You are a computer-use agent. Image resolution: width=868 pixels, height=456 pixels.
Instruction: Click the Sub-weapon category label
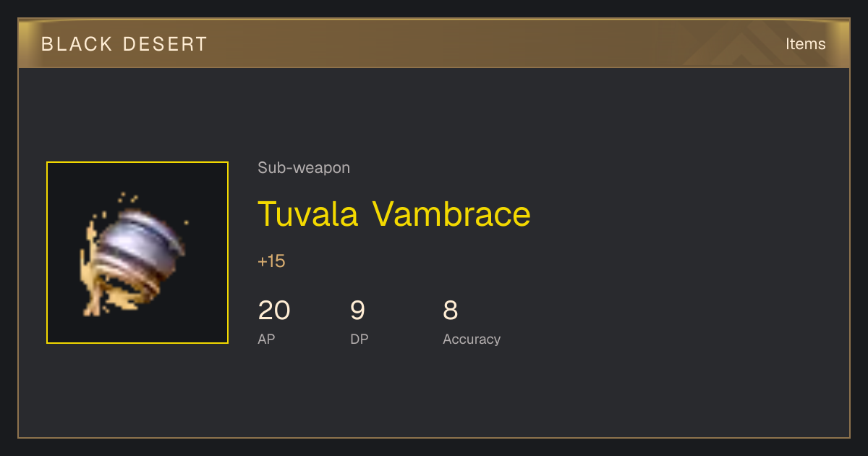point(304,168)
